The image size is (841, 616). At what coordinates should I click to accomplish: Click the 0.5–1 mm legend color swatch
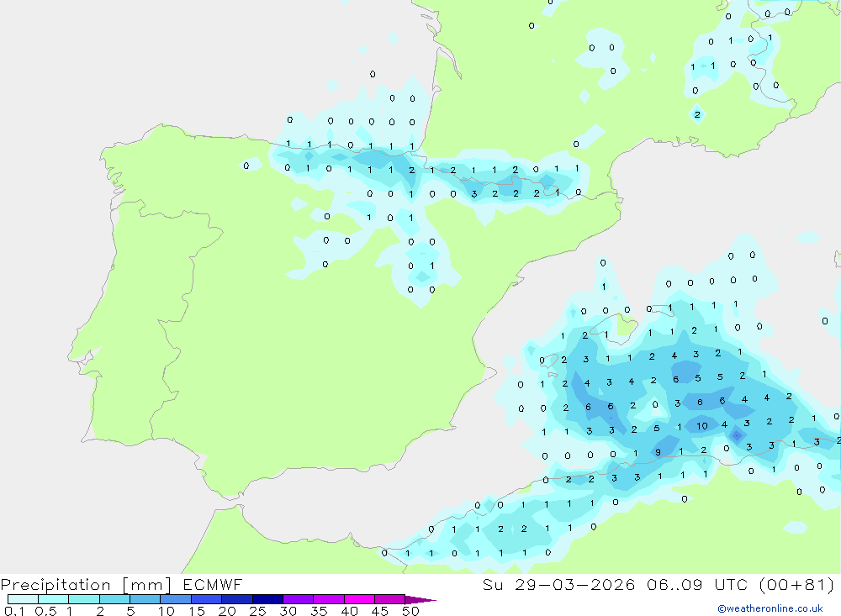(54, 599)
